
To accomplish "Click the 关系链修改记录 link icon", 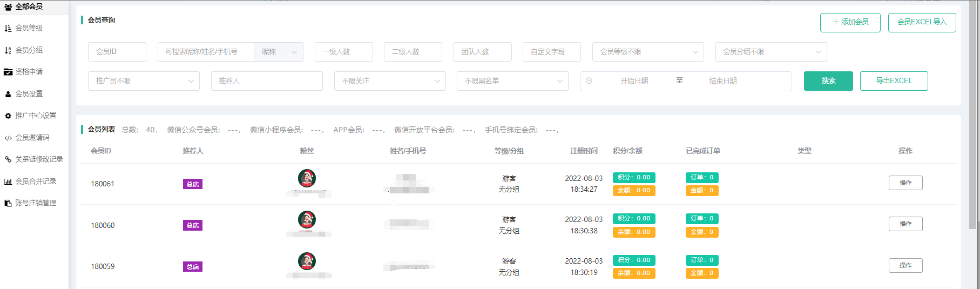I will click(x=8, y=159).
